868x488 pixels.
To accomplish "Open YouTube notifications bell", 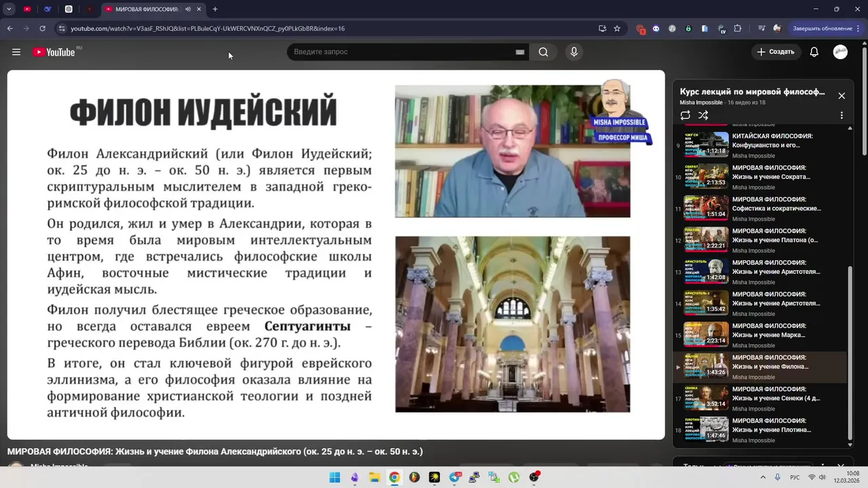I will [814, 52].
